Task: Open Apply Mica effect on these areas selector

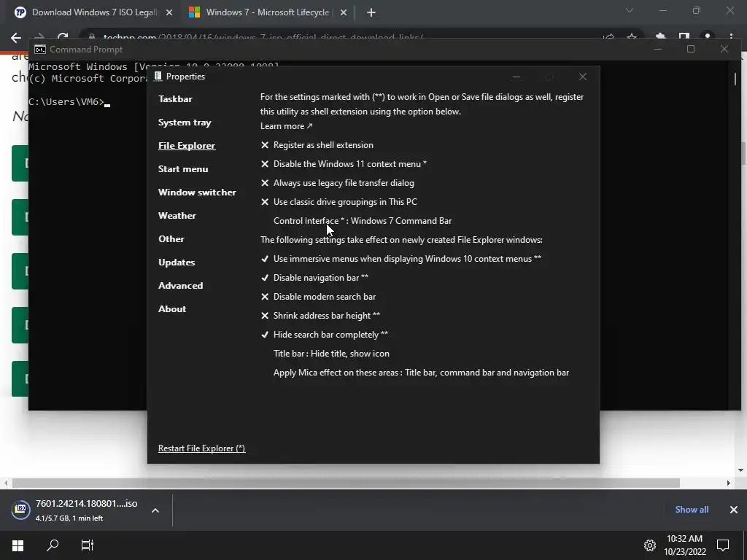Action: tap(421, 373)
